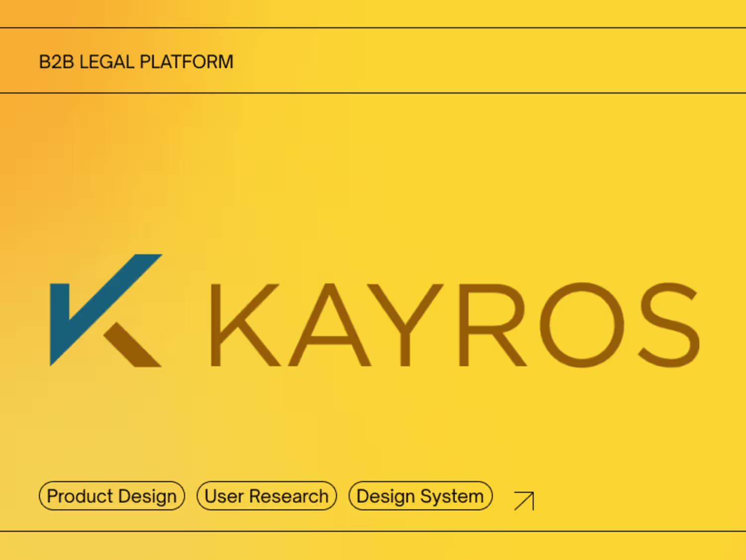Click the B2B LEGAL PLATFORM heading
This screenshot has height=560, width=746.
coord(136,62)
